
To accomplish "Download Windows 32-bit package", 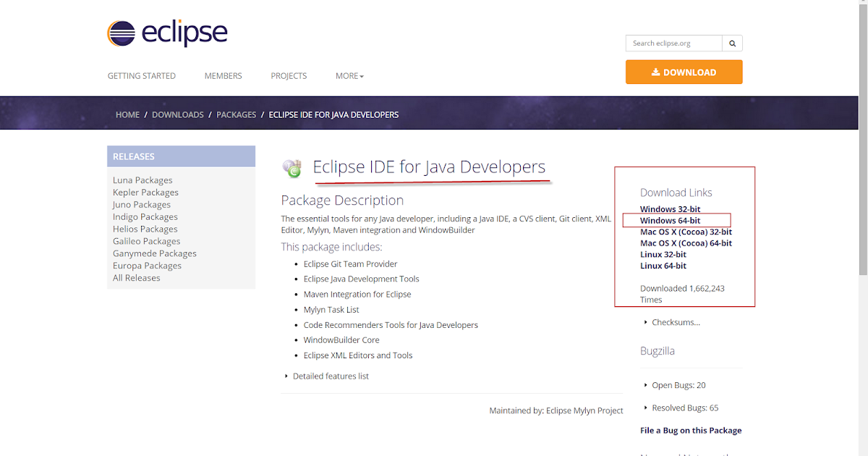I will (x=671, y=209).
